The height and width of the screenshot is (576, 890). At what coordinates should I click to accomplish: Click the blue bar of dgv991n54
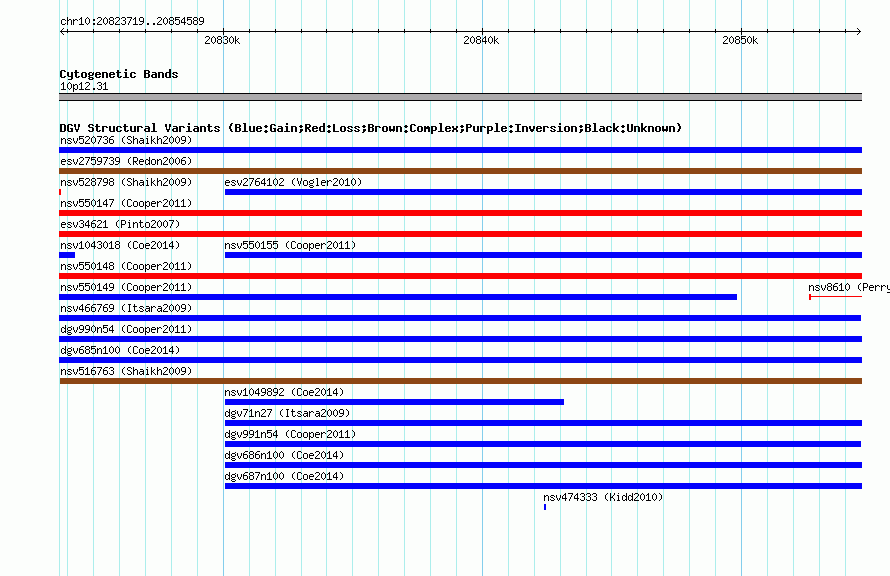coord(543,444)
